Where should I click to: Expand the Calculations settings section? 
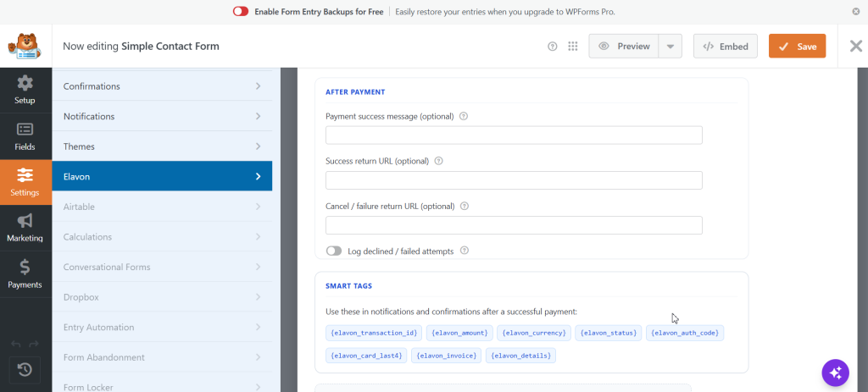162,236
